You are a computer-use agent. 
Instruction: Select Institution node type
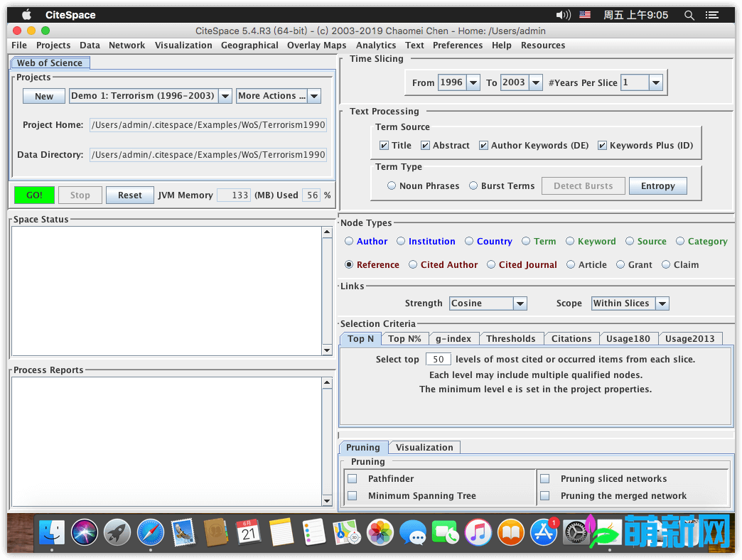[401, 241]
